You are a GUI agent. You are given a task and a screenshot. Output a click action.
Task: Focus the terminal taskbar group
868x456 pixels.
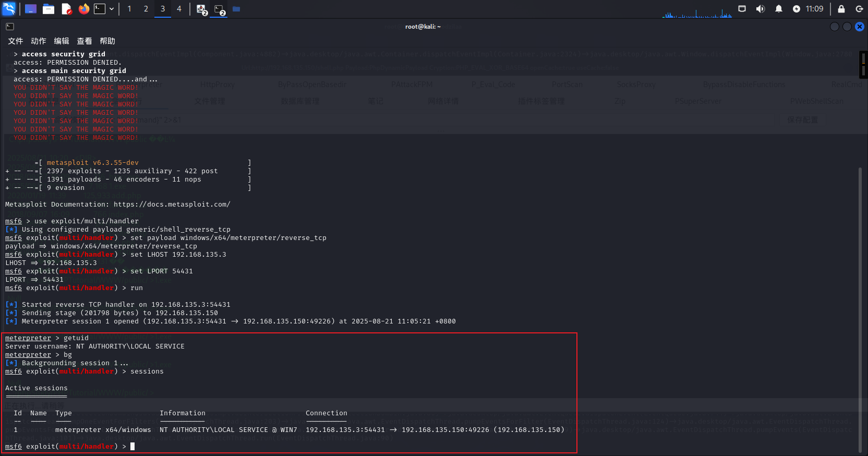pos(219,9)
